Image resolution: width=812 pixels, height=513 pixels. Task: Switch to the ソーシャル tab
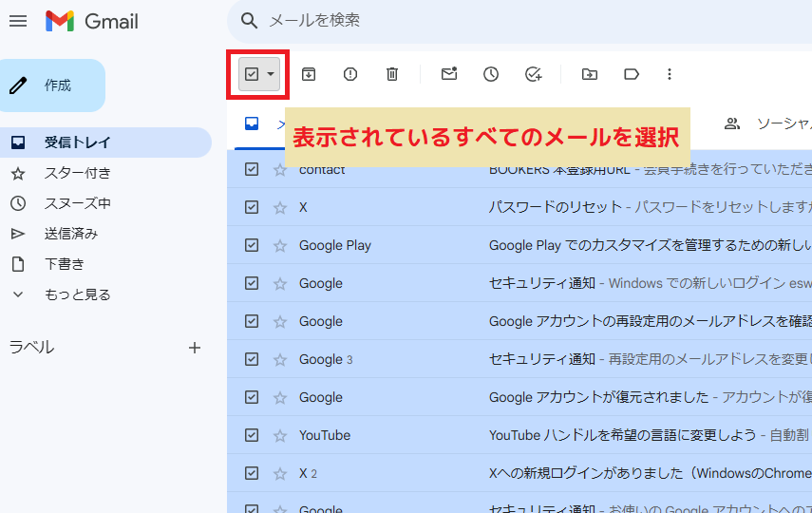[766, 123]
